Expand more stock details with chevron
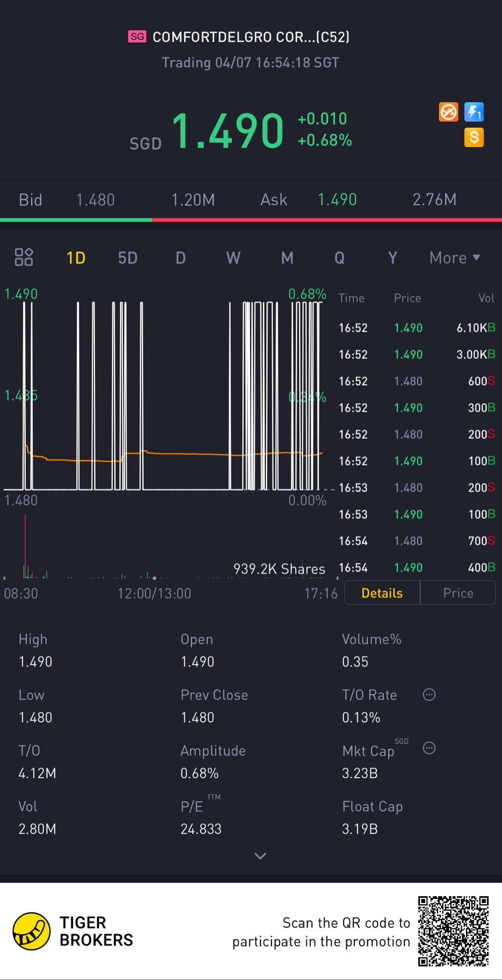The height and width of the screenshot is (980, 502). [x=260, y=856]
